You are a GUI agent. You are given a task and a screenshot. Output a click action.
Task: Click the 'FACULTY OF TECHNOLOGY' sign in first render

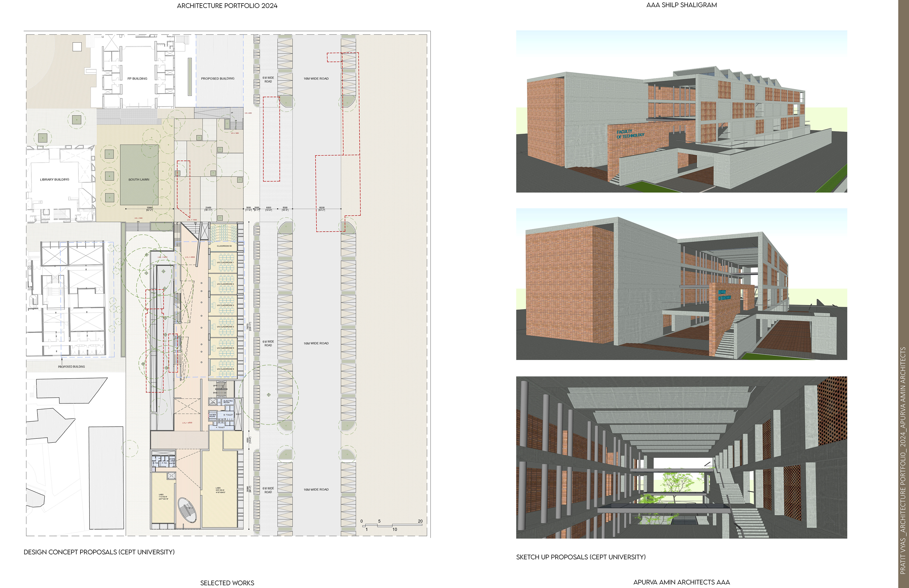[630, 134]
